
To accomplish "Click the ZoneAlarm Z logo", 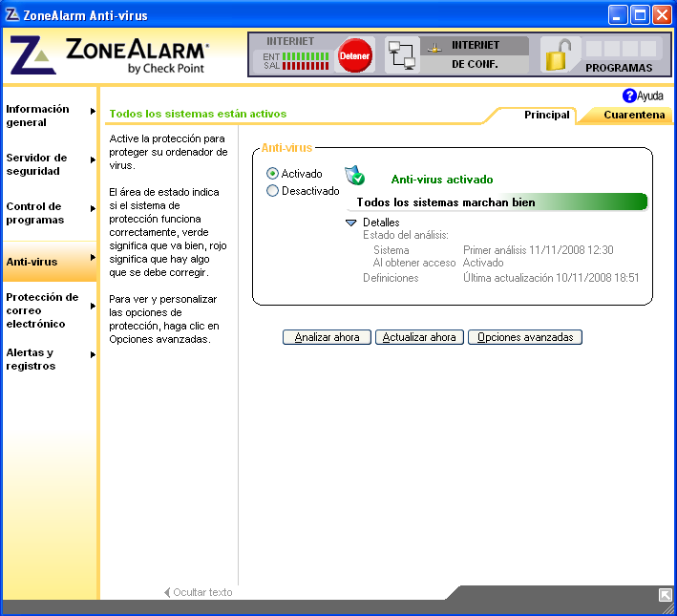I will 32,54.
